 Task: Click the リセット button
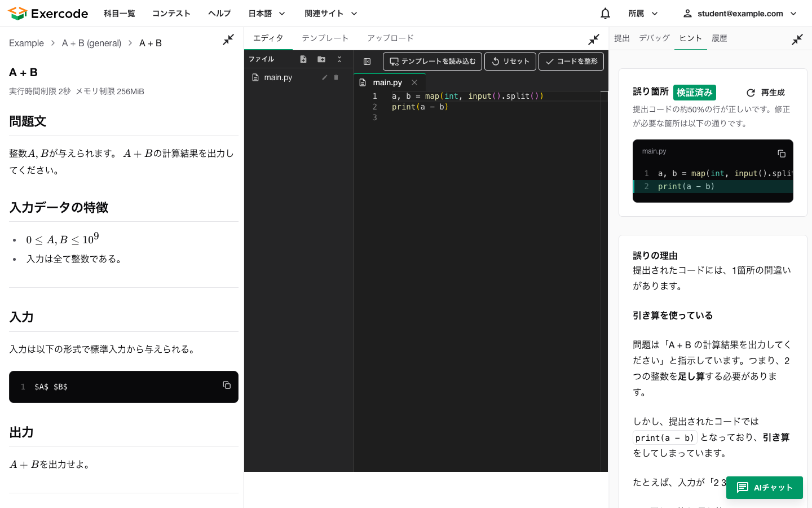(510, 62)
